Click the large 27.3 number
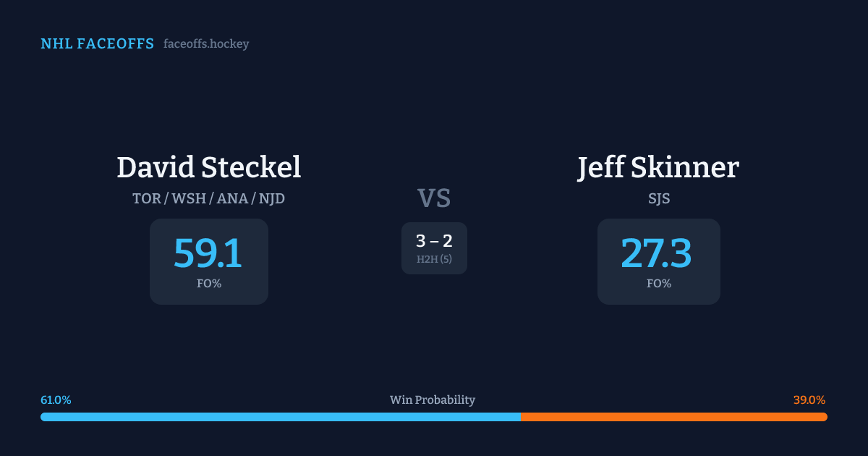This screenshot has width=868, height=456. click(656, 253)
